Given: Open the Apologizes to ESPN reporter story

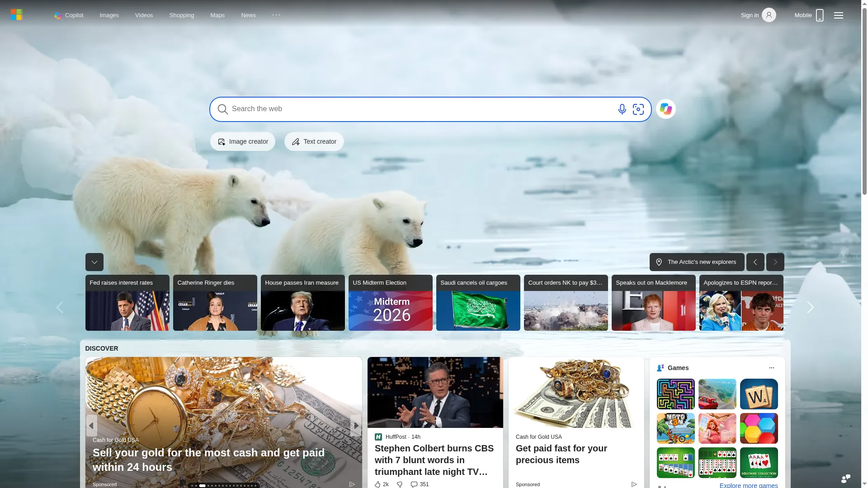Looking at the screenshot, I should pos(741,303).
